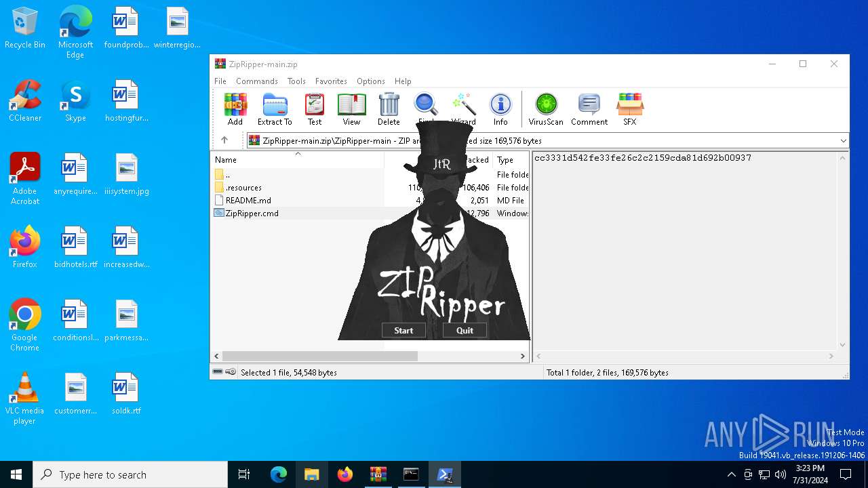Image resolution: width=868 pixels, height=488 pixels.
Task: Click the Find magnifier icon
Action: click(x=426, y=107)
